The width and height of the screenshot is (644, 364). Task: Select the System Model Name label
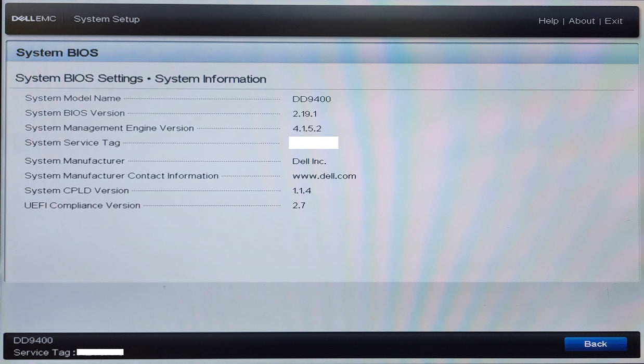click(73, 98)
